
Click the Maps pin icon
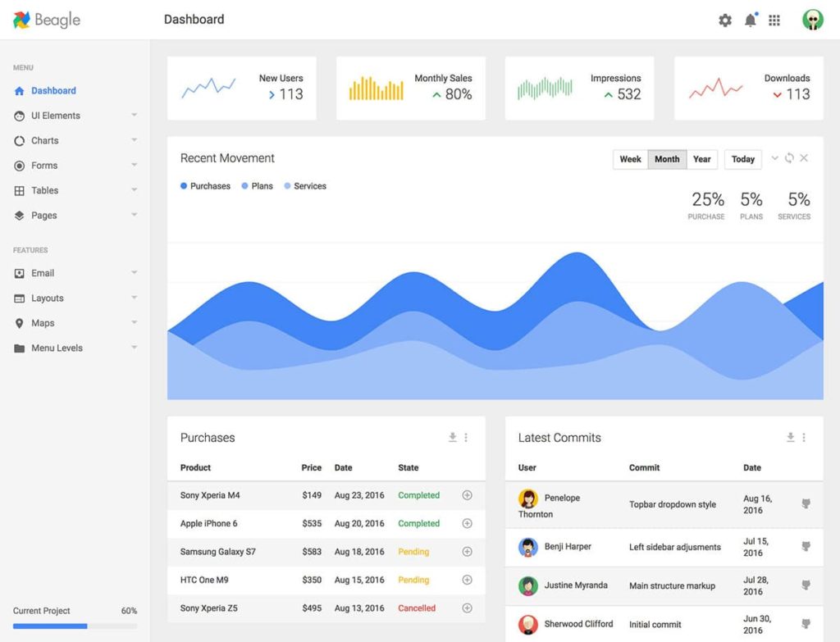[x=20, y=323]
